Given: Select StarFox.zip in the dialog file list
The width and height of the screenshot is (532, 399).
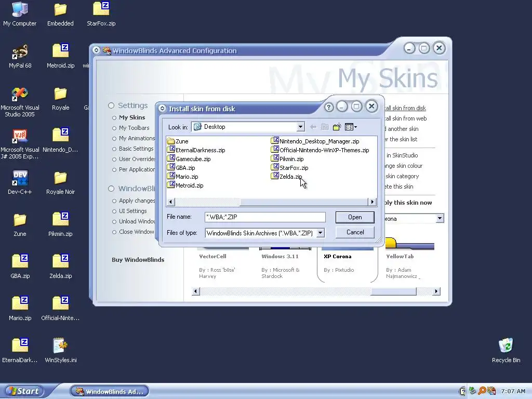Looking at the screenshot, I should (290, 168).
